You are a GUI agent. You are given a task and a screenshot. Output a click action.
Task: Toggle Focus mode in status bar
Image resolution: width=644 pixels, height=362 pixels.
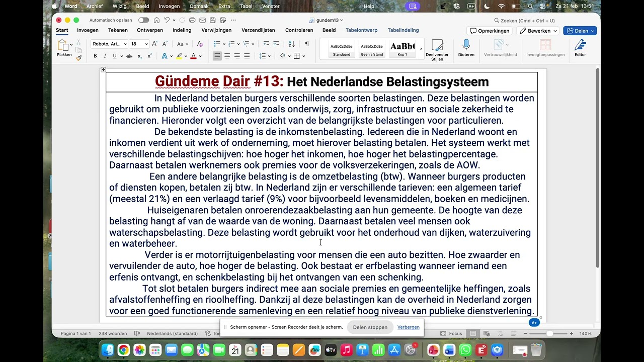(451, 333)
